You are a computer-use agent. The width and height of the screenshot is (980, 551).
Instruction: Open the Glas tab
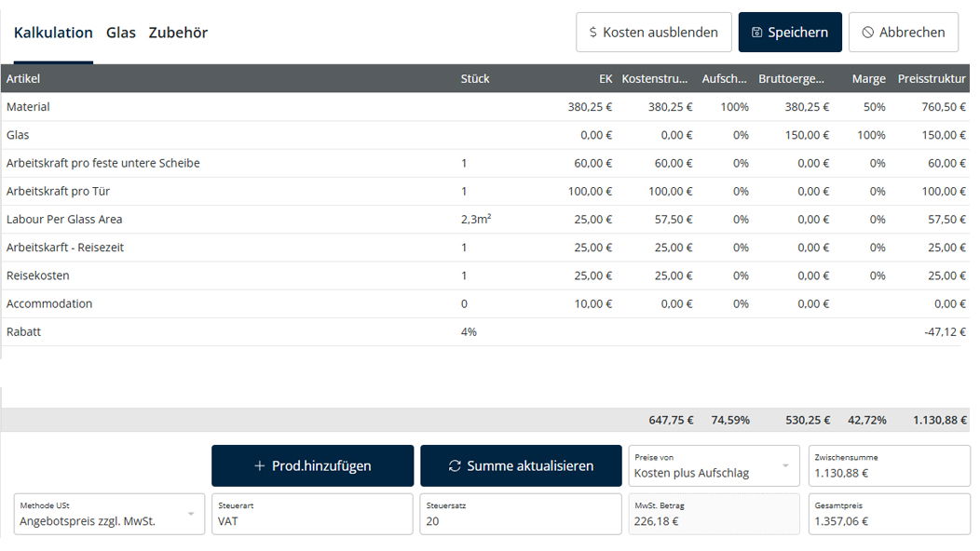121,33
